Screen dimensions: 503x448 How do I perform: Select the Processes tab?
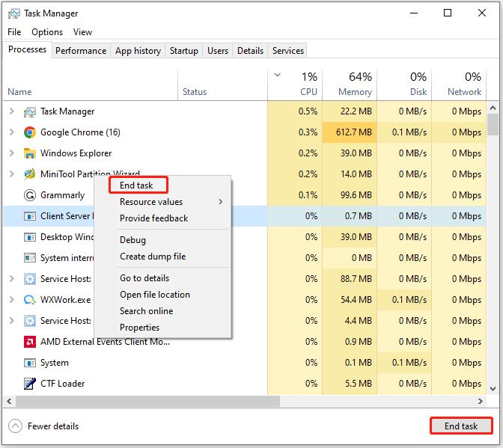click(27, 49)
